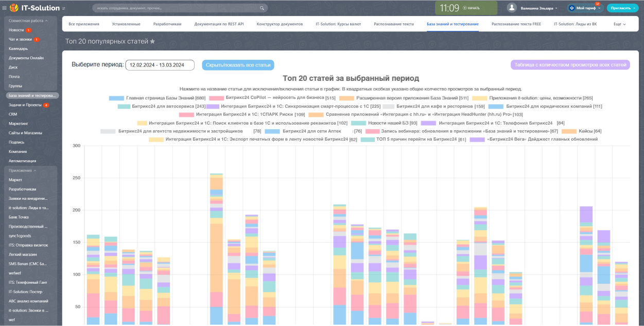Expand the Еще tab dropdown
Screen dimensions: 644x326
coord(619,24)
